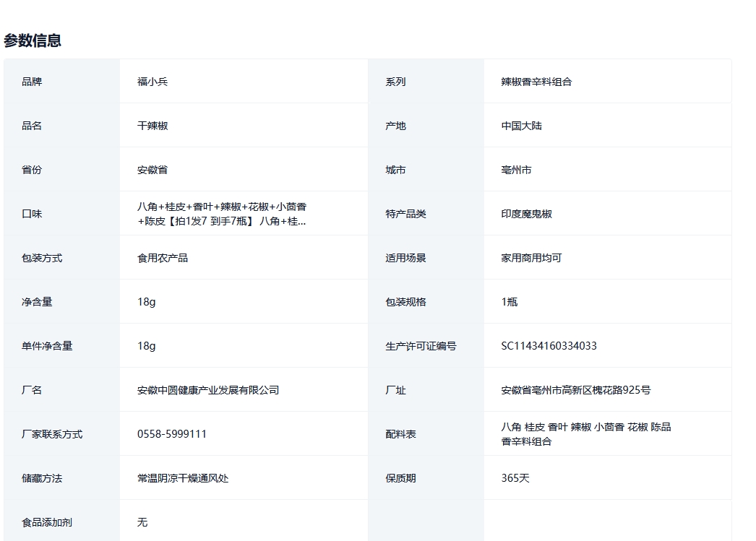Click the origin value 中国大陆
756x541 pixels.
tap(521, 126)
